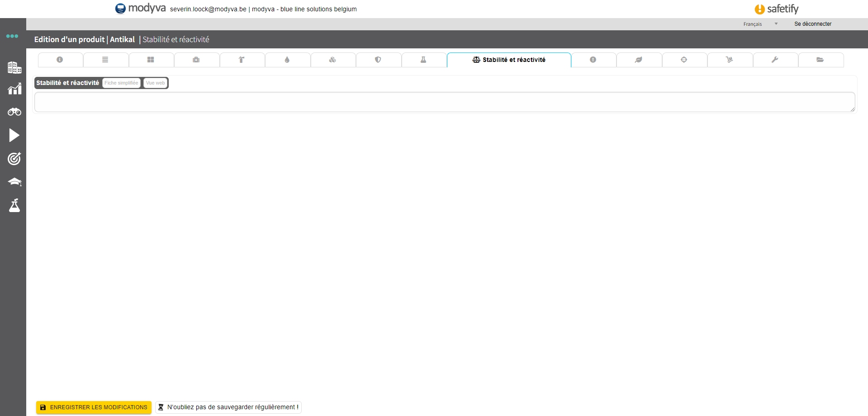Open the crosshair target tab
The height and width of the screenshot is (416, 868).
point(684,60)
